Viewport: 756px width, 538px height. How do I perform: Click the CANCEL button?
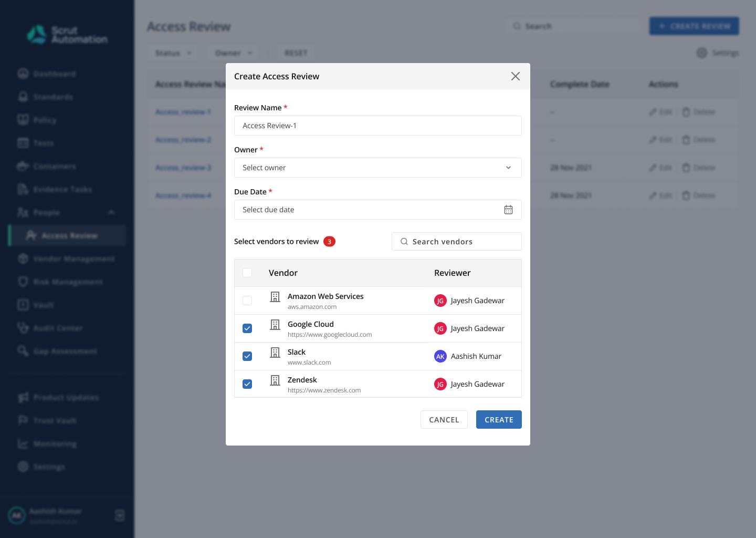tap(444, 420)
